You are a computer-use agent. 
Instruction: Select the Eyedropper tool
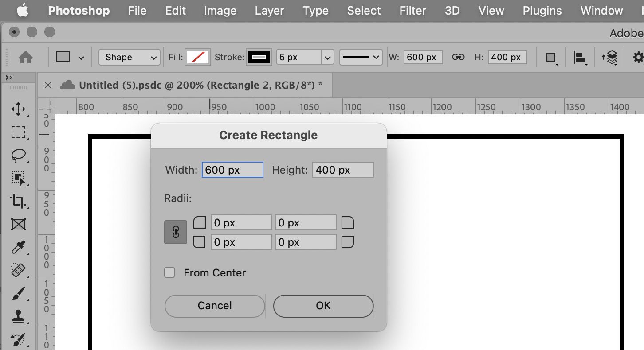pyautogui.click(x=18, y=248)
